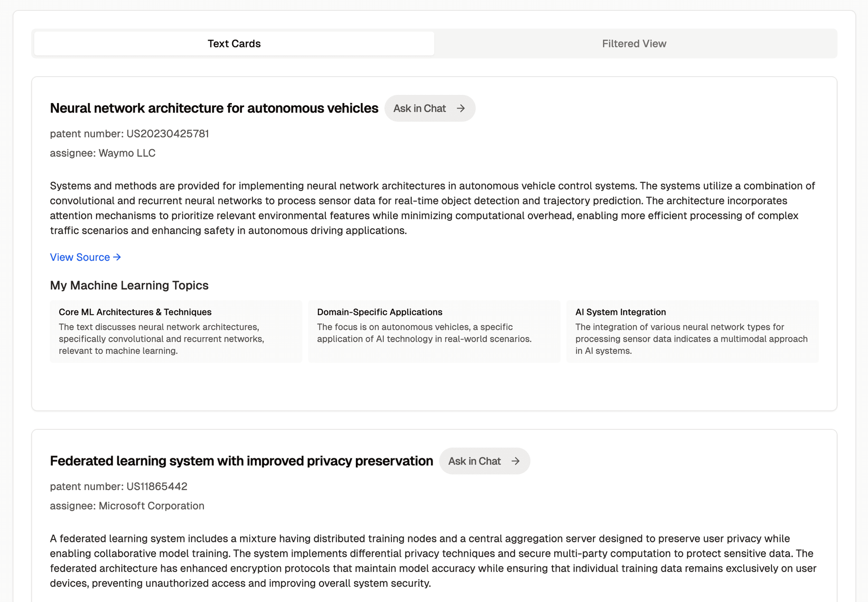The height and width of the screenshot is (602, 868).
Task: Click arrow icon on federated learning Ask in Chat
Action: (515, 461)
